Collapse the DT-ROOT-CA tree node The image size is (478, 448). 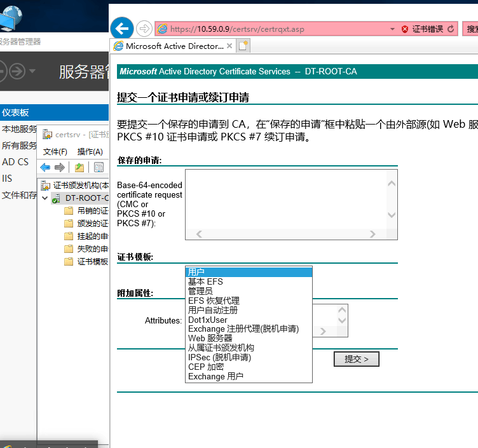[44, 198]
